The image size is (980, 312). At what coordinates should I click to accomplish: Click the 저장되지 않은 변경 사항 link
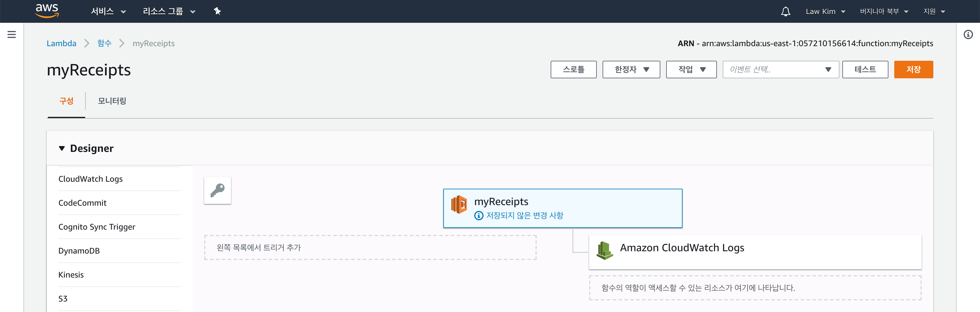(525, 216)
